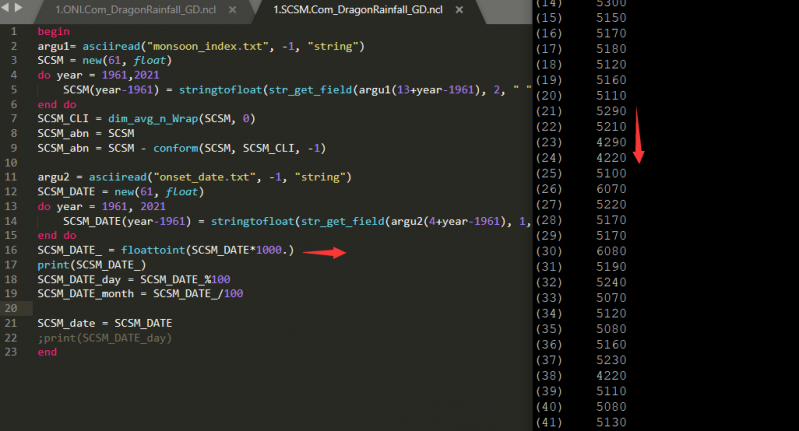Click the tab scroll-left arrow
Screen dimensions: 799x431
click(8, 9)
